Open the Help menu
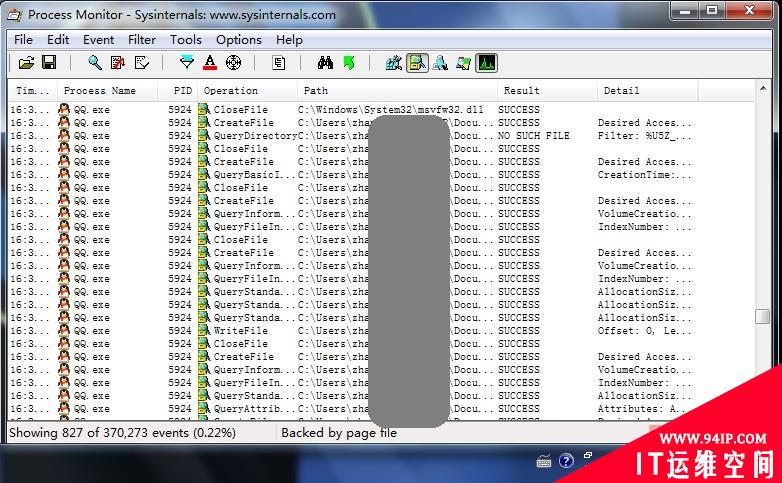The image size is (782, 483). coord(289,39)
